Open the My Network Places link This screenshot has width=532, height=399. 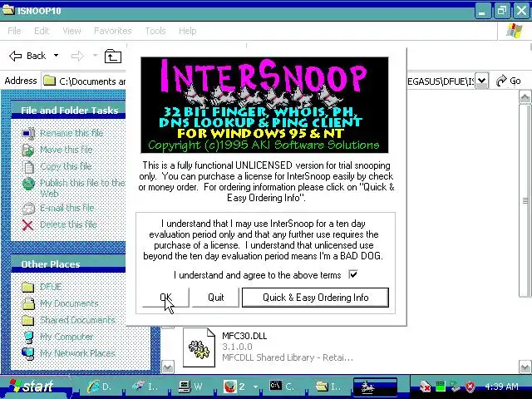coord(77,352)
